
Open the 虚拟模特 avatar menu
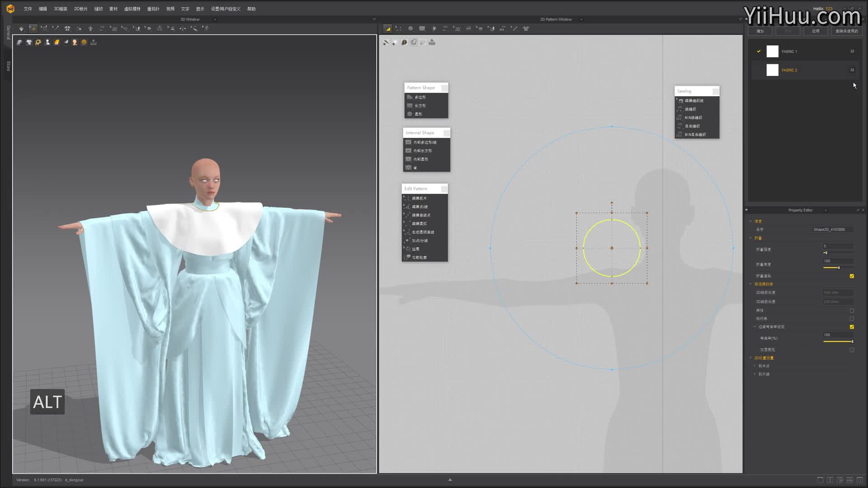click(132, 9)
